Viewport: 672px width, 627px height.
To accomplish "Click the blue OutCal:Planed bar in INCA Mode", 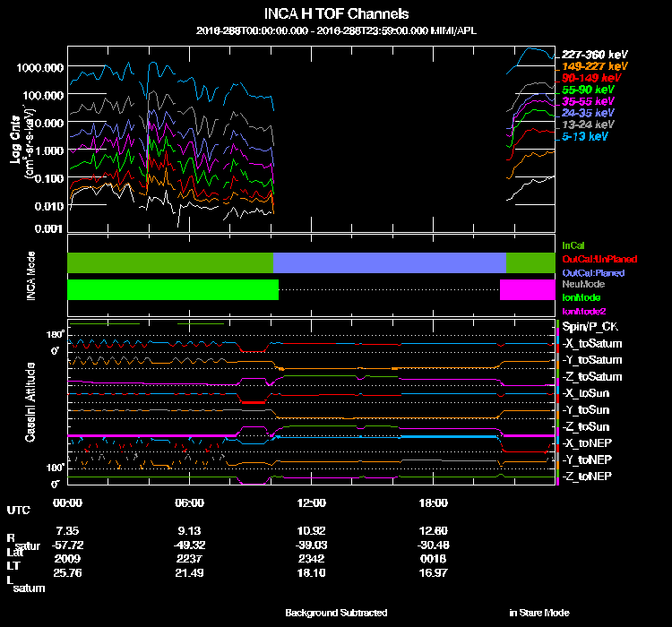I will coord(390,262).
